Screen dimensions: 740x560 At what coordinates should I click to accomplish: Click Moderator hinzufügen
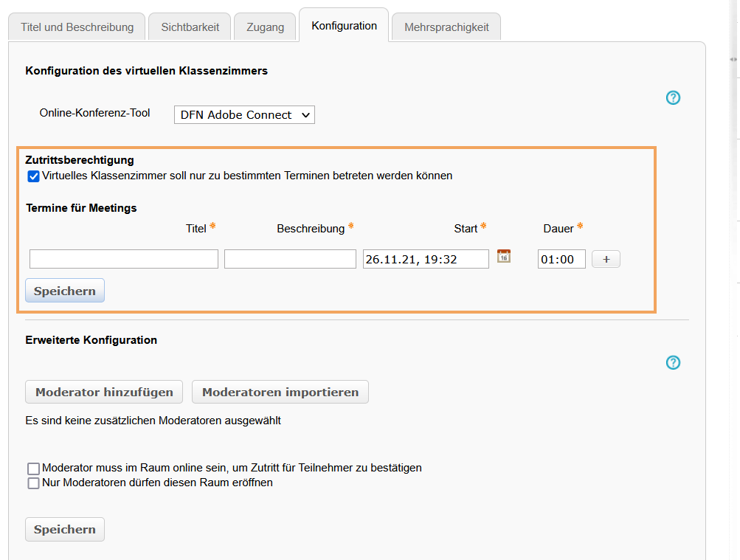pos(103,392)
